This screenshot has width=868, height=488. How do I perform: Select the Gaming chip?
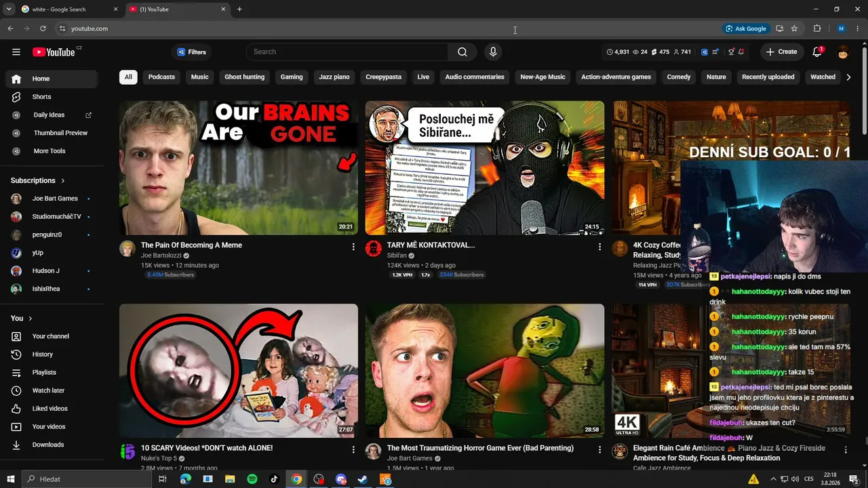(x=292, y=77)
